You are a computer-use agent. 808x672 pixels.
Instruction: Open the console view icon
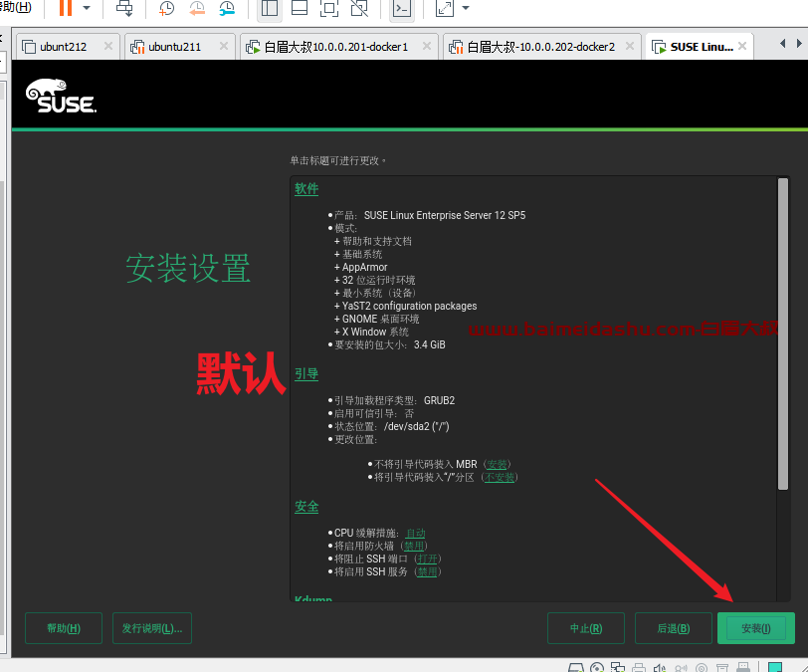pos(402,8)
